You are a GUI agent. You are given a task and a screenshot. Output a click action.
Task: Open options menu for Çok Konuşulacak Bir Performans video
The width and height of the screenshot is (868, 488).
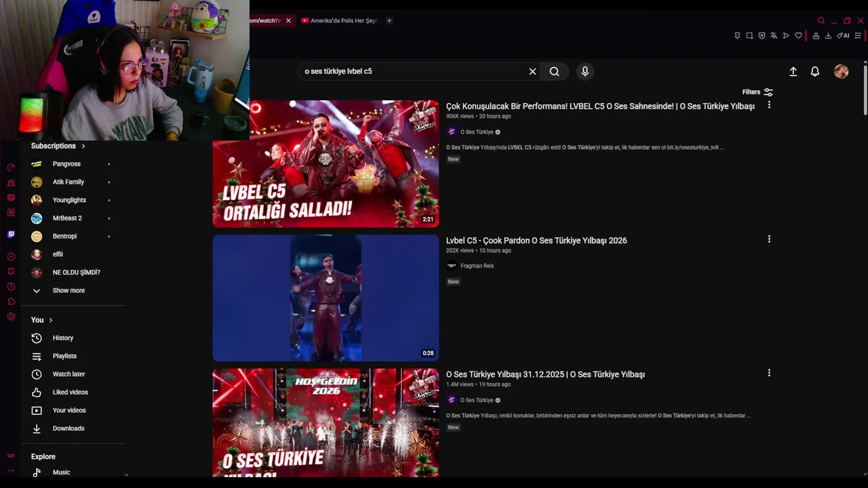769,105
